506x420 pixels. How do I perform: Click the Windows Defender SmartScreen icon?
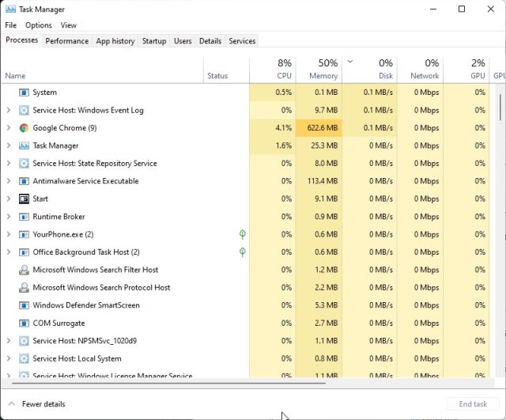pyautogui.click(x=24, y=305)
